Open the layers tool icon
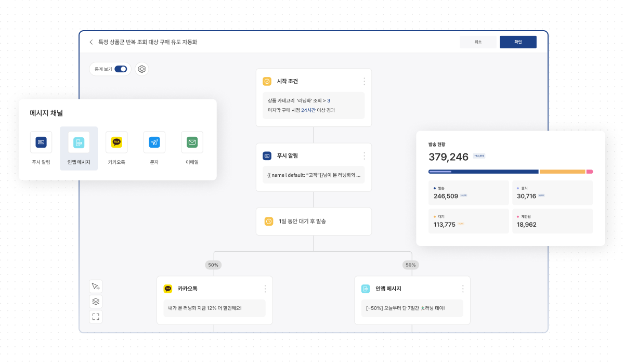This screenshot has height=364, width=624. (x=96, y=302)
